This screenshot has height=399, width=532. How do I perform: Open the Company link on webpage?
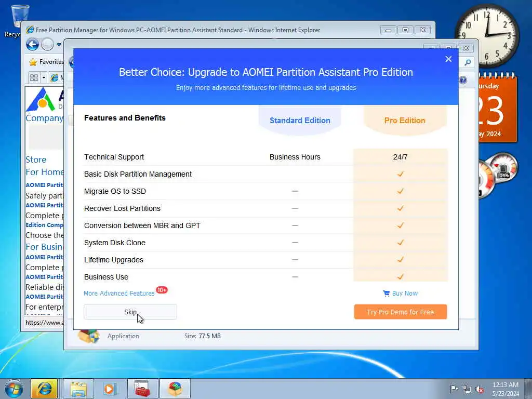pos(45,118)
